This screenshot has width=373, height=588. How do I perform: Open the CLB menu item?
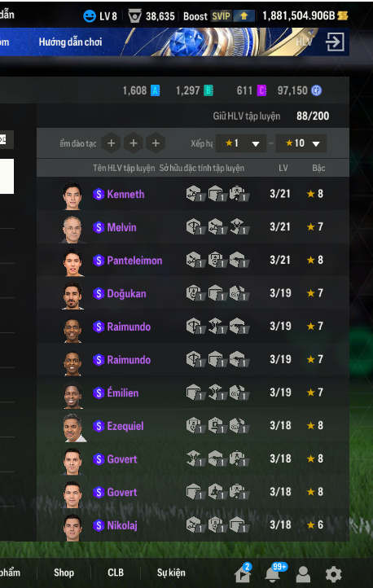(x=116, y=573)
